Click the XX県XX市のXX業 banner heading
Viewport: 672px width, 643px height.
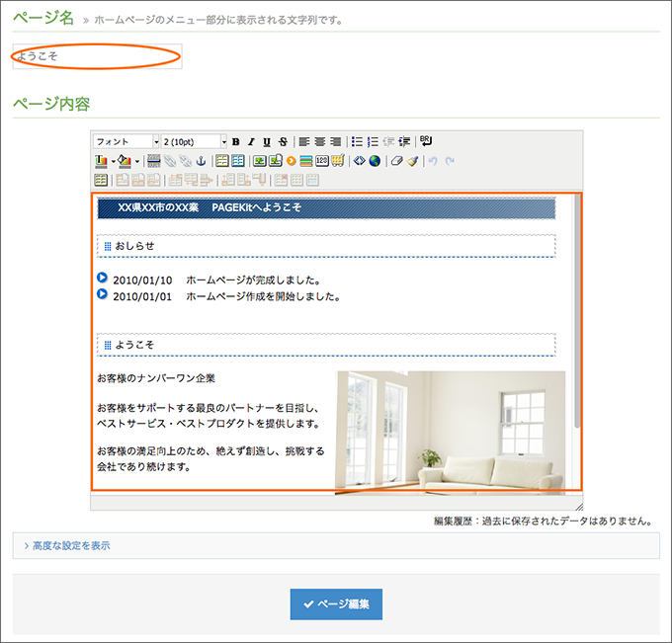[326, 207]
